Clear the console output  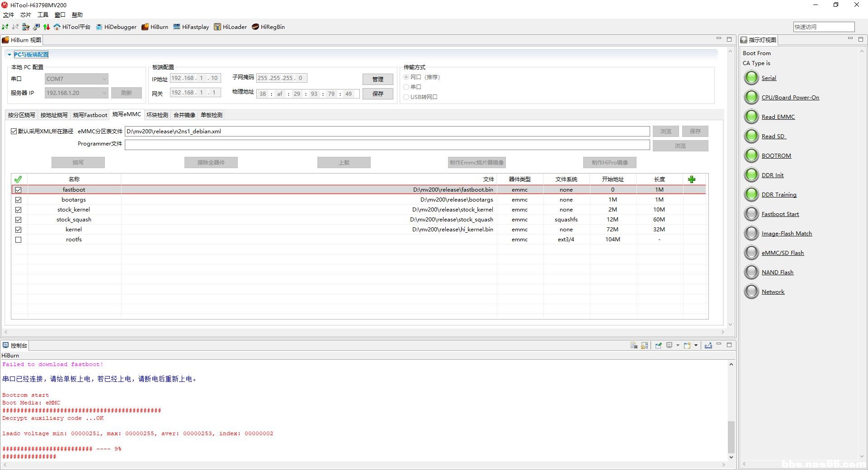[634, 345]
